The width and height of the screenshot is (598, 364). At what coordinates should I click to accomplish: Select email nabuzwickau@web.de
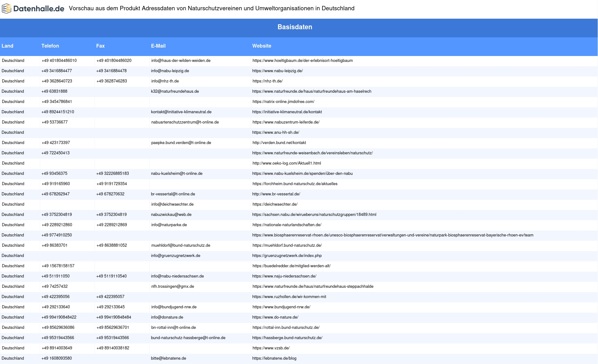pyautogui.click(x=171, y=215)
